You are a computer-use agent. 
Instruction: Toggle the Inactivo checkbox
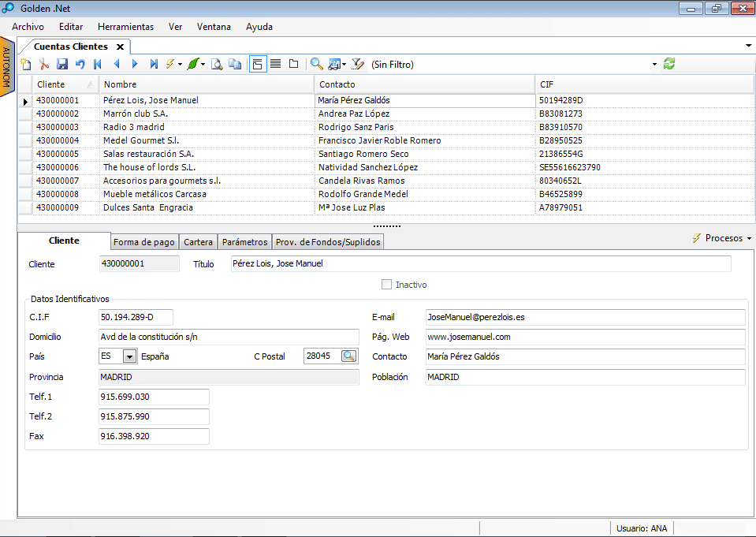[x=386, y=285]
